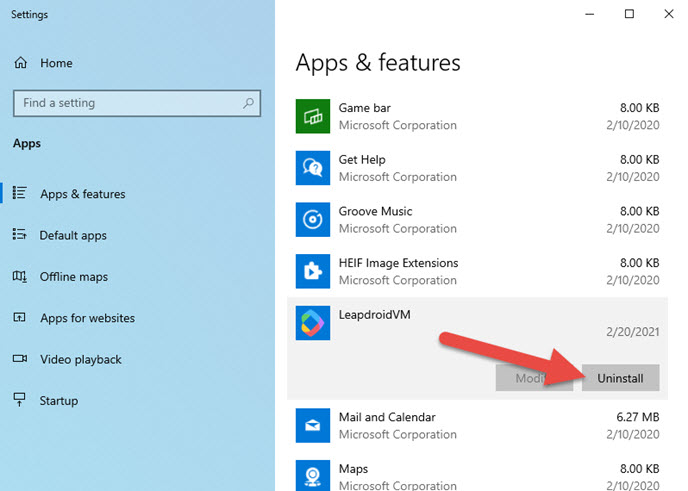Screen dimensions: 688x491
Task: Click the Mail and Calendar envelope icon
Action: (313, 426)
